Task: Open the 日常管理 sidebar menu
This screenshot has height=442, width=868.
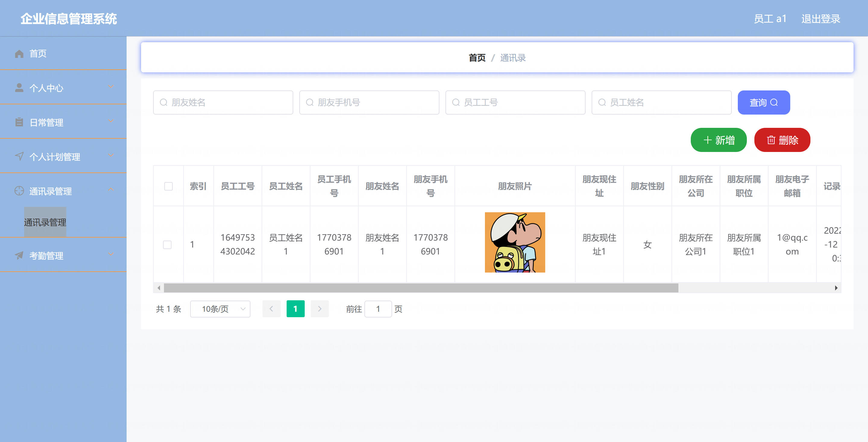Action: (x=63, y=122)
